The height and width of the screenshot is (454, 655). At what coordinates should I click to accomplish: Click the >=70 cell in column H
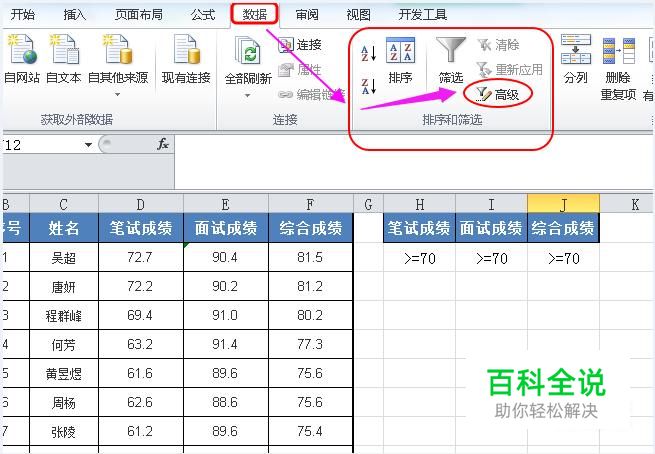click(419, 258)
